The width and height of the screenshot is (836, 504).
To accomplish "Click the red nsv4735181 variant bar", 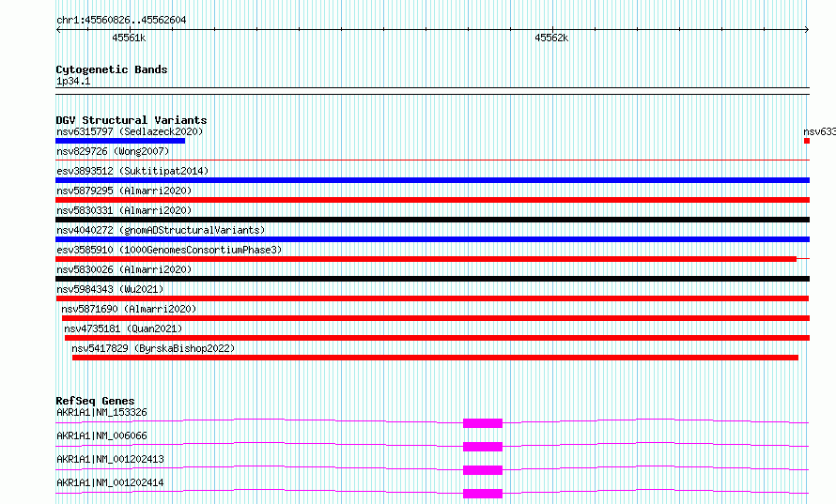I will coord(437,338).
